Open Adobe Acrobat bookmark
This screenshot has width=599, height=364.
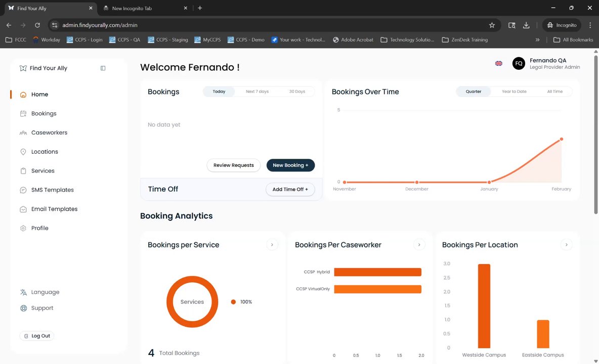point(353,39)
